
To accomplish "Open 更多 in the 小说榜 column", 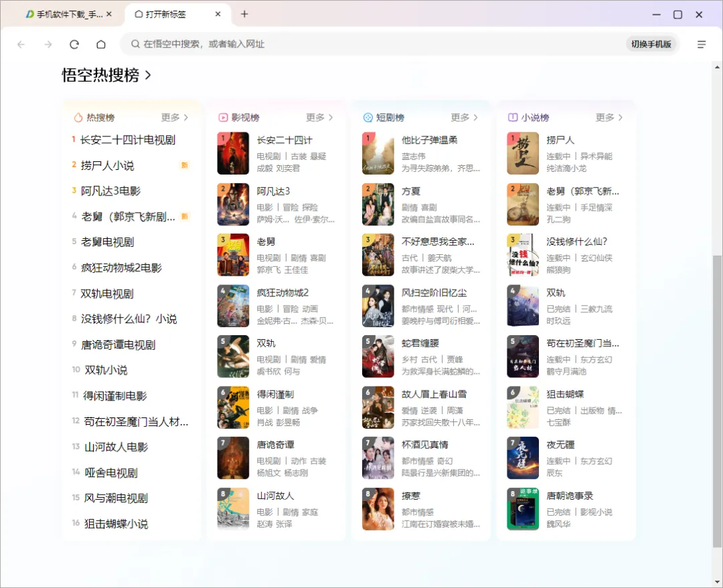I will coord(609,118).
